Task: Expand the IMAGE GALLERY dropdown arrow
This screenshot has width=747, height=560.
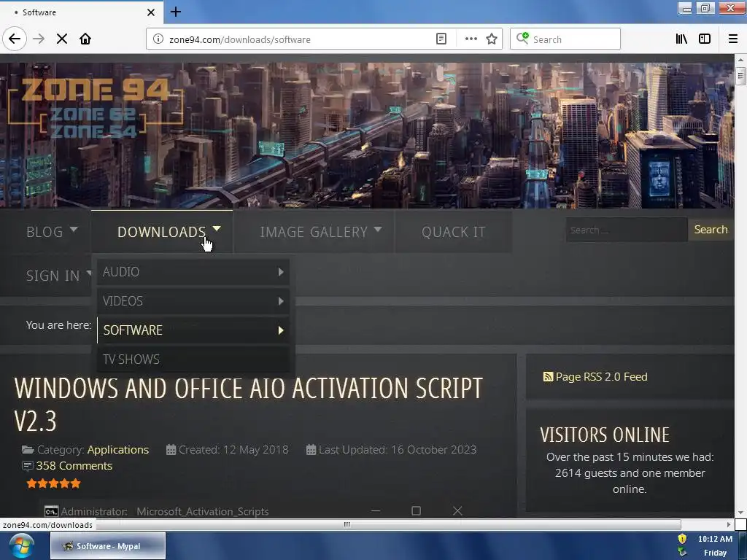Action: point(378,230)
